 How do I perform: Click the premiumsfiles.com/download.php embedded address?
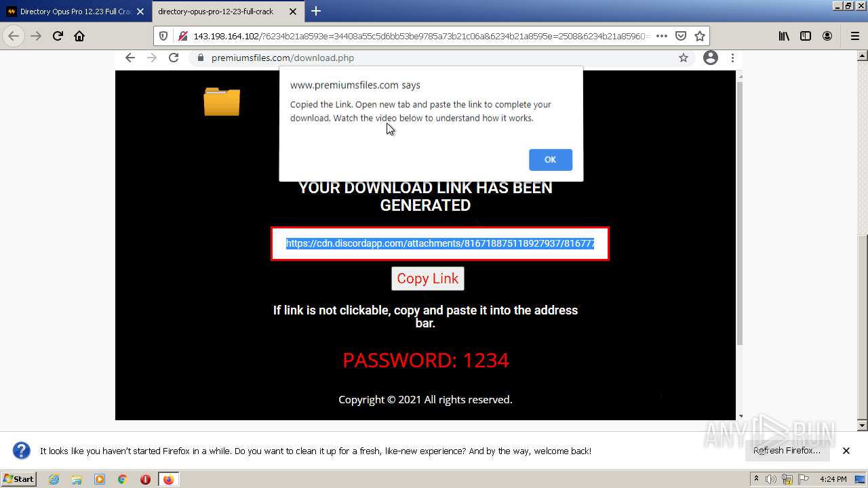[283, 58]
